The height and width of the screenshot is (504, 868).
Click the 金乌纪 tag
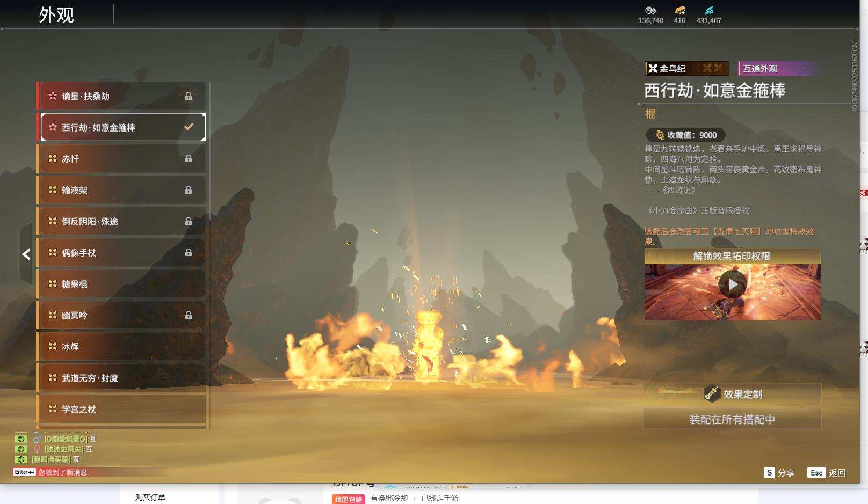coord(686,69)
